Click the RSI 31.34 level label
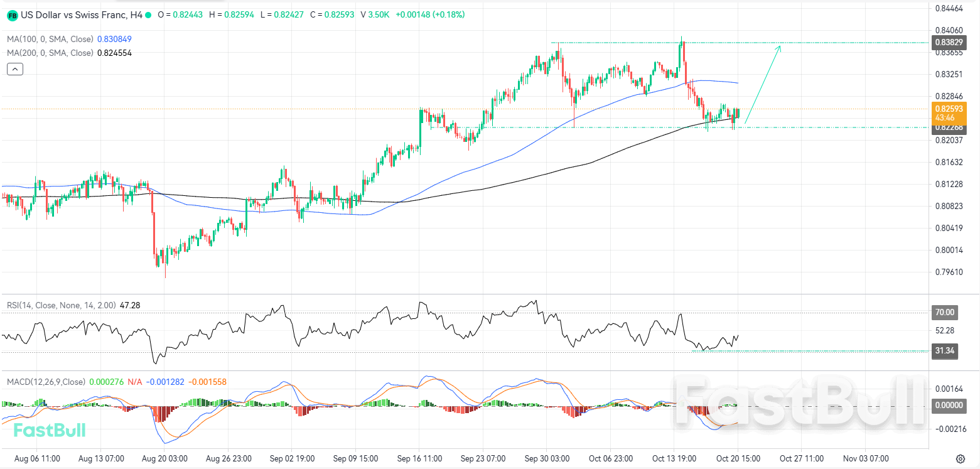The width and height of the screenshot is (980, 469). [x=945, y=351]
